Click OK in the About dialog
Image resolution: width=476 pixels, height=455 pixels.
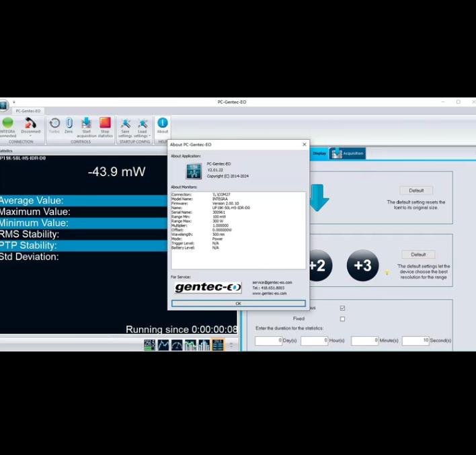click(x=238, y=303)
